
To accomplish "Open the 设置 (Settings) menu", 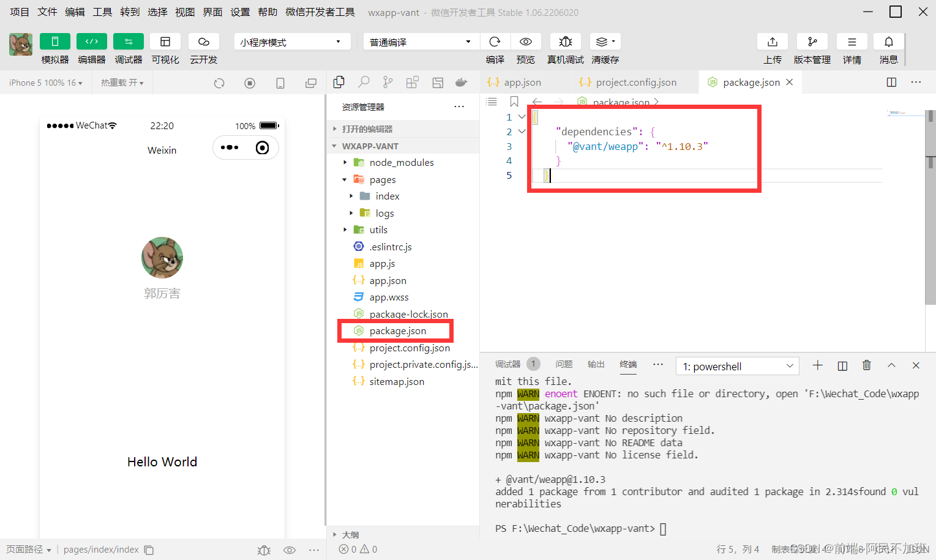I will tap(240, 12).
